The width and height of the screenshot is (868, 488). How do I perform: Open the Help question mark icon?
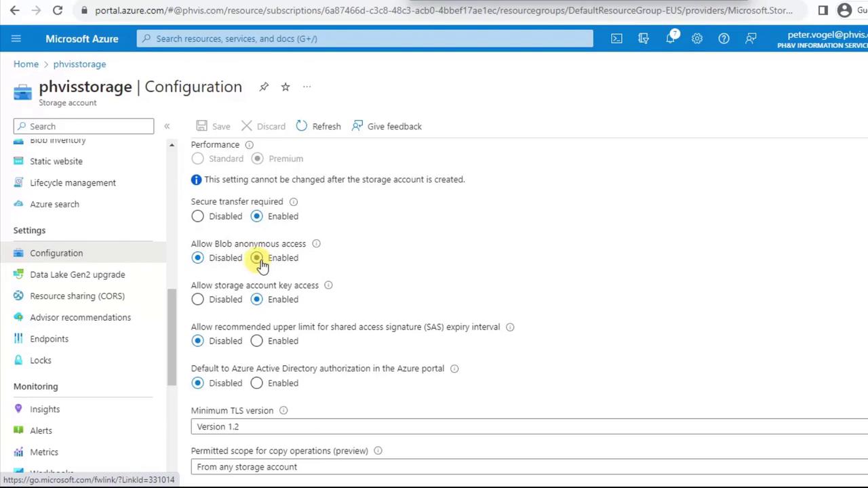(x=724, y=39)
